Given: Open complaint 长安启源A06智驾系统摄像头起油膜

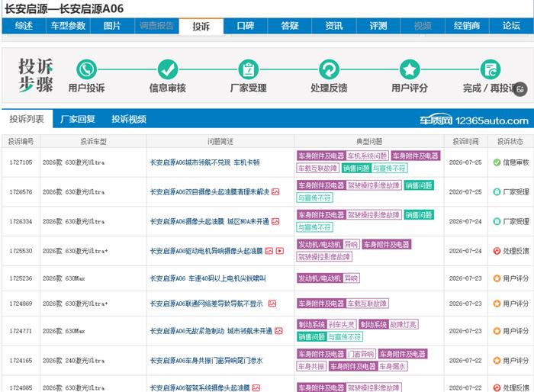Looking at the screenshot, I should (200, 387).
